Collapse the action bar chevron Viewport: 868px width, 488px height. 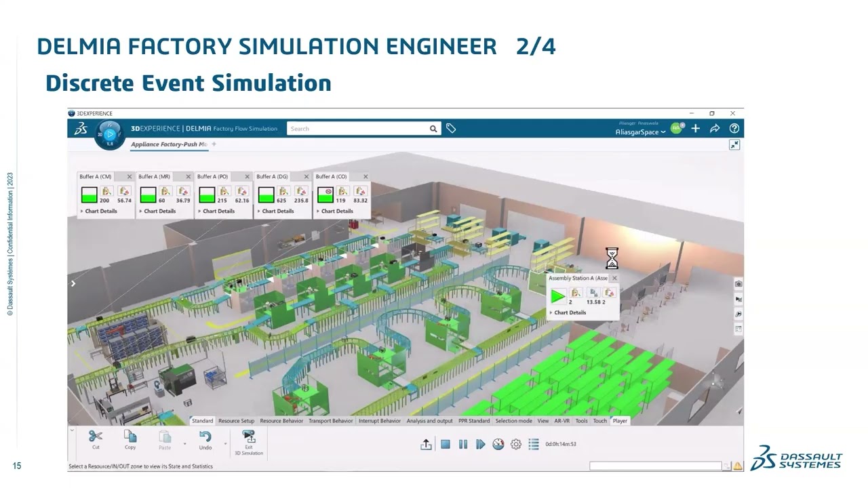point(72,429)
